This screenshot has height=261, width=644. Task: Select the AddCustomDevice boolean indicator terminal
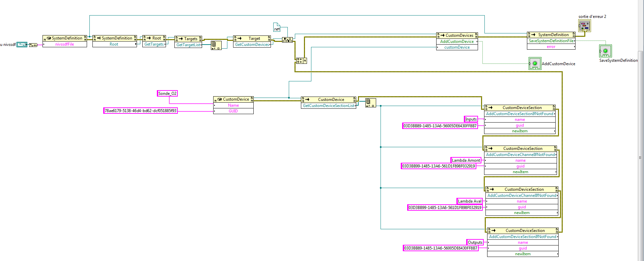(535, 63)
